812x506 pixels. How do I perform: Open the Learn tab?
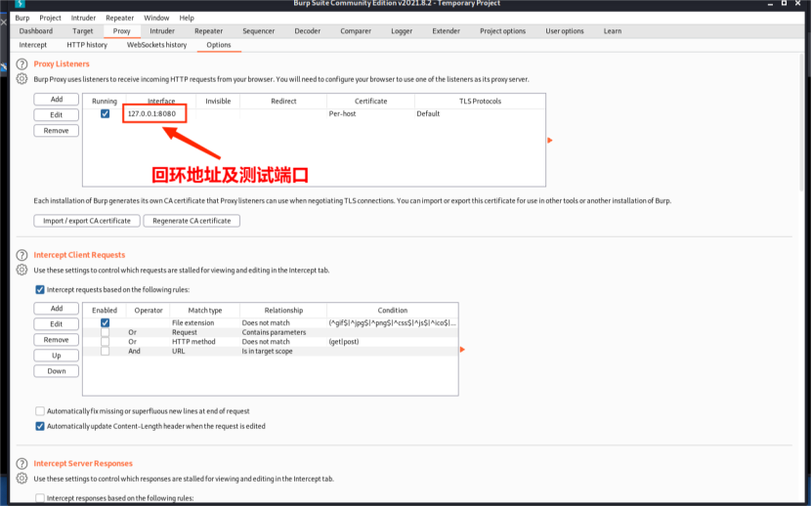613,31
